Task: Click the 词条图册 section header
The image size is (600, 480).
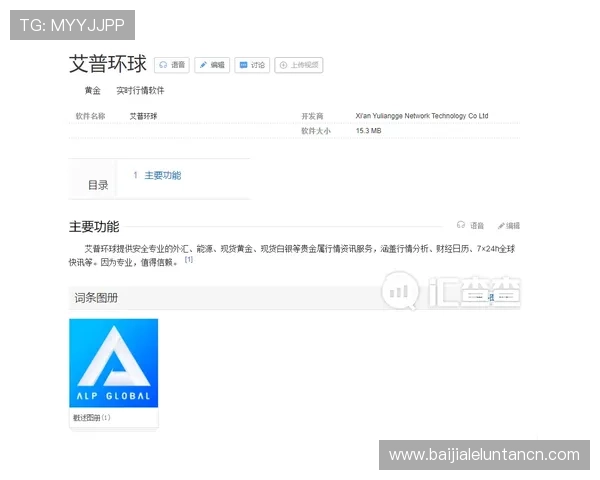Action: point(96,298)
